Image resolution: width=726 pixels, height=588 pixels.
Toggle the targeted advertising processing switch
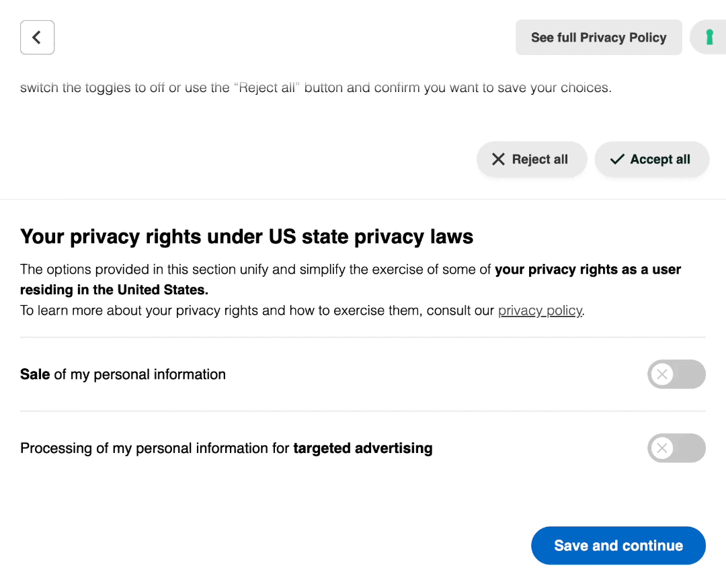tap(676, 448)
